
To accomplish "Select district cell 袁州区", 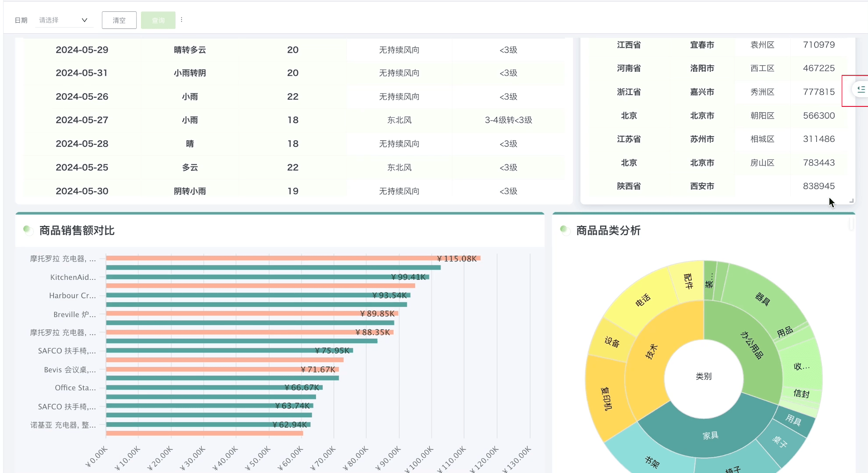I will click(762, 45).
